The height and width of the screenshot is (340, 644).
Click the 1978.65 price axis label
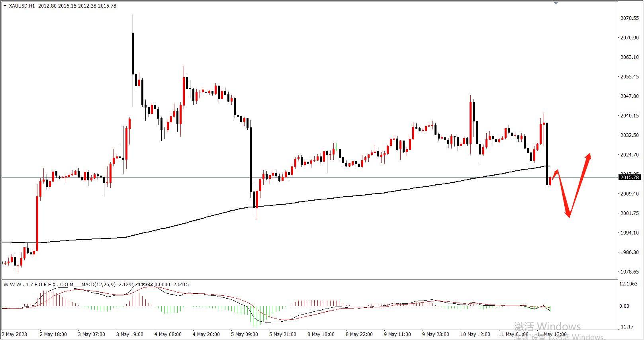[x=629, y=272]
